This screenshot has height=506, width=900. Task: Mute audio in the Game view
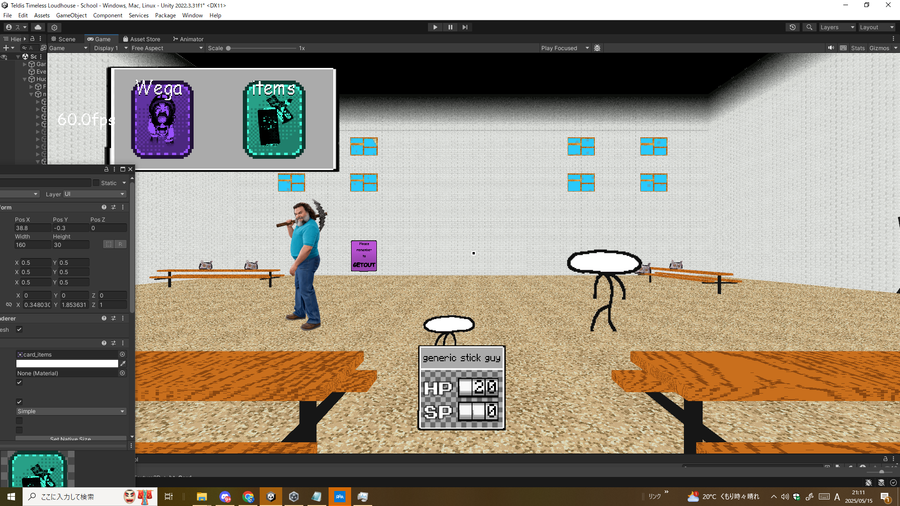[831, 48]
